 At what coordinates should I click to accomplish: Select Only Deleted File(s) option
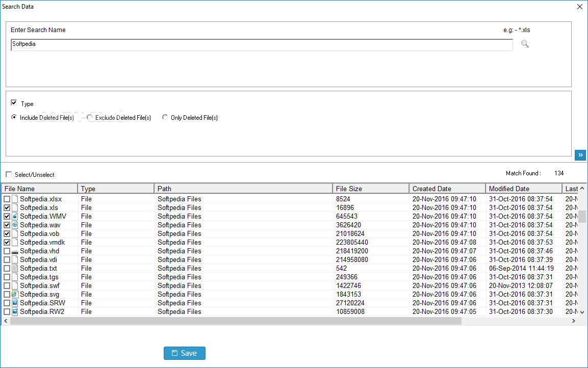(165, 117)
